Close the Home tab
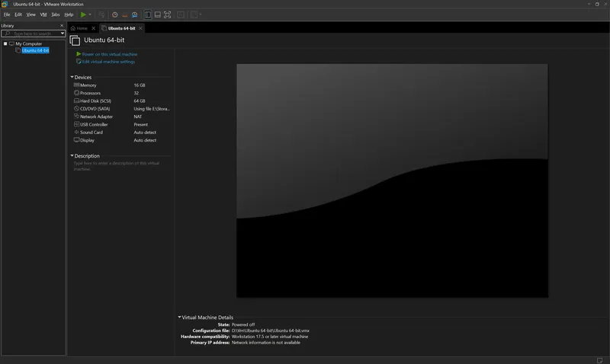This screenshot has width=610, height=364. pos(93,28)
